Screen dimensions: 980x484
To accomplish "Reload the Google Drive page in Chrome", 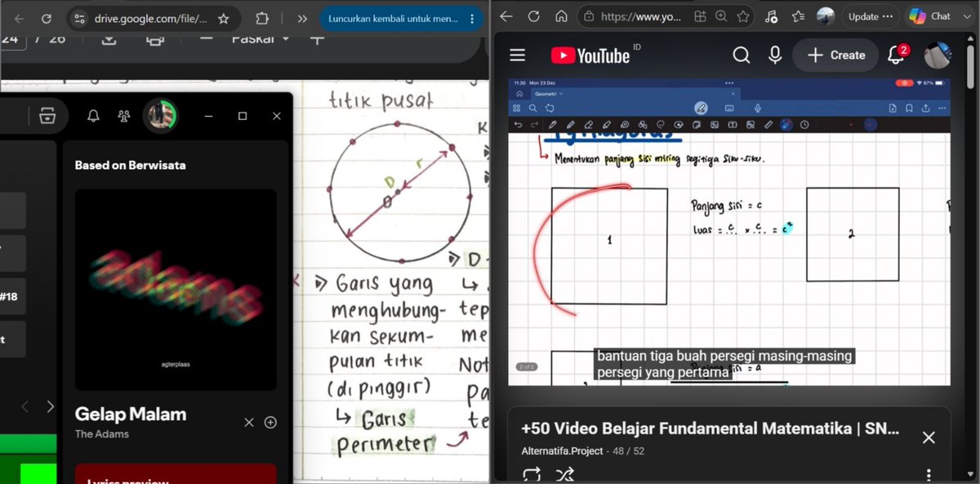I will [46, 18].
